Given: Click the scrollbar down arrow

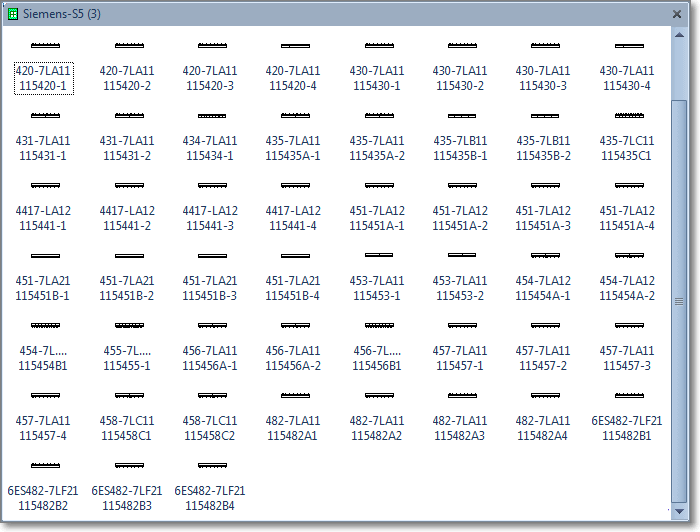Looking at the screenshot, I should 679,511.
